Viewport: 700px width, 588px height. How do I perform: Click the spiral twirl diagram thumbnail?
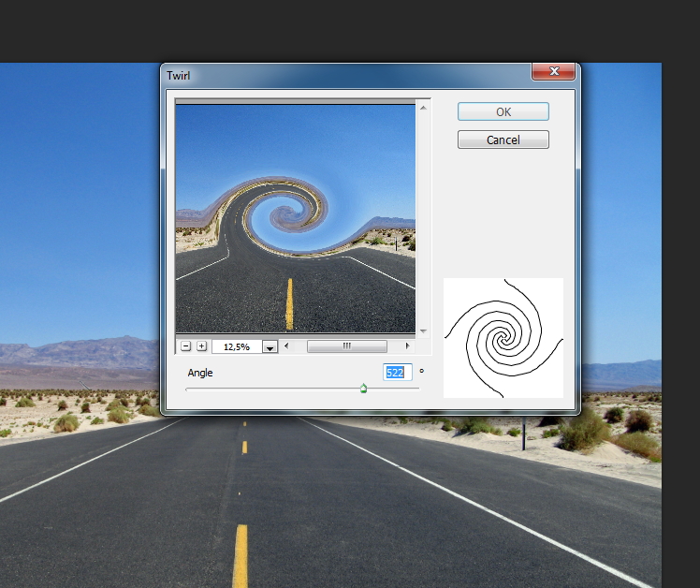[x=503, y=338]
